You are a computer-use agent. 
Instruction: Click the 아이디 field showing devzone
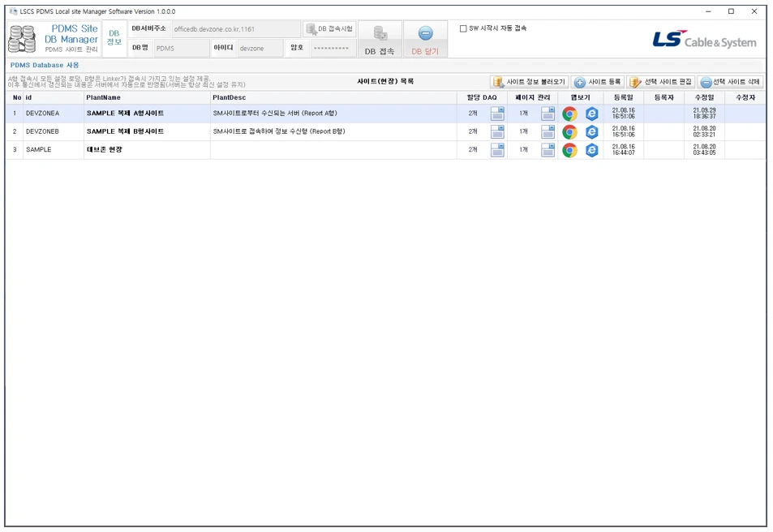tap(260, 49)
